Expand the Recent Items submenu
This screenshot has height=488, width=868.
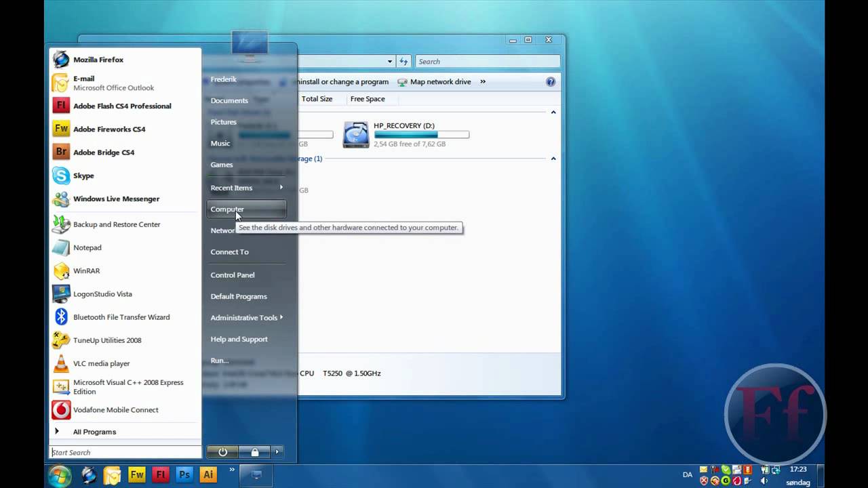(x=247, y=188)
